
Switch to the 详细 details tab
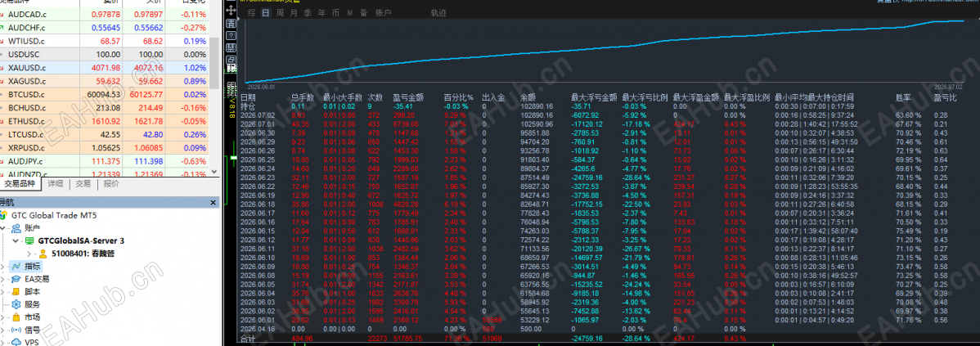tap(56, 183)
